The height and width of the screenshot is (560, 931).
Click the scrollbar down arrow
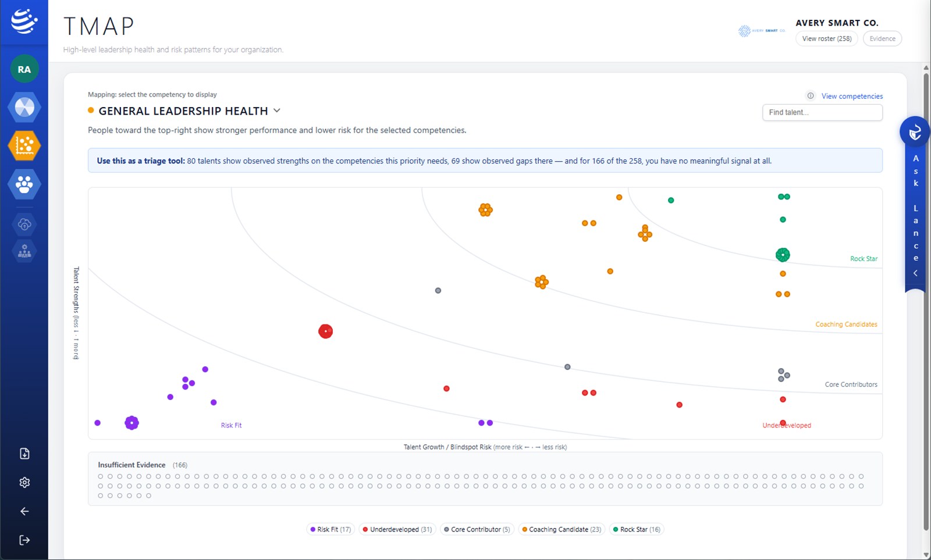click(x=926, y=555)
